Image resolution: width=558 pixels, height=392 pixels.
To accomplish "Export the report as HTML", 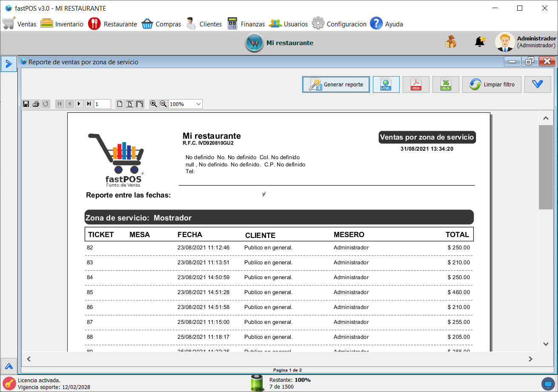I will click(x=386, y=84).
